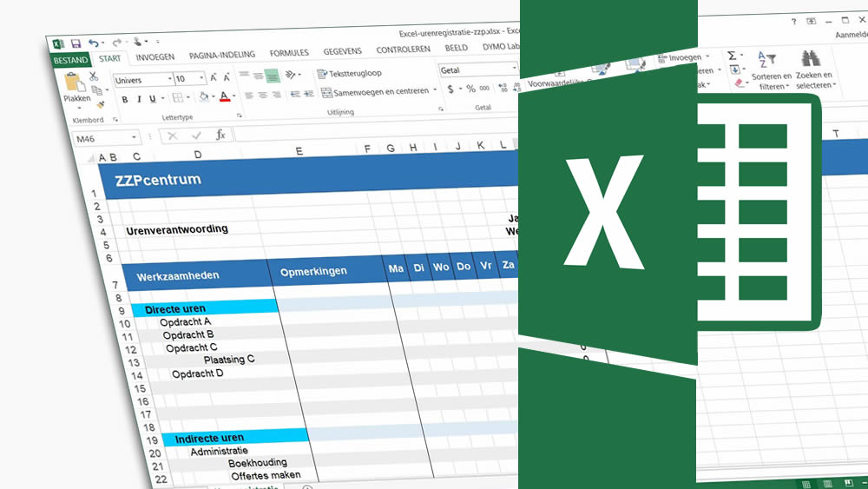Image resolution: width=868 pixels, height=489 pixels.
Task: Click the Plakken paste icon
Action: pyautogui.click(x=74, y=83)
